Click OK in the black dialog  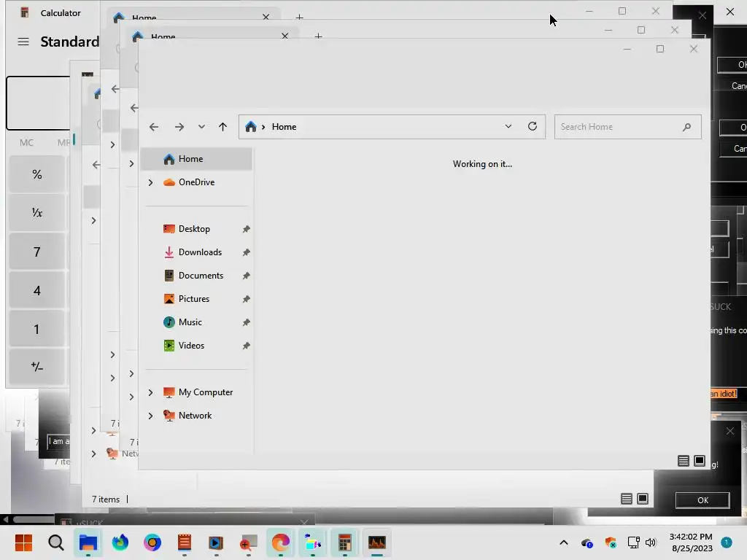(703, 500)
